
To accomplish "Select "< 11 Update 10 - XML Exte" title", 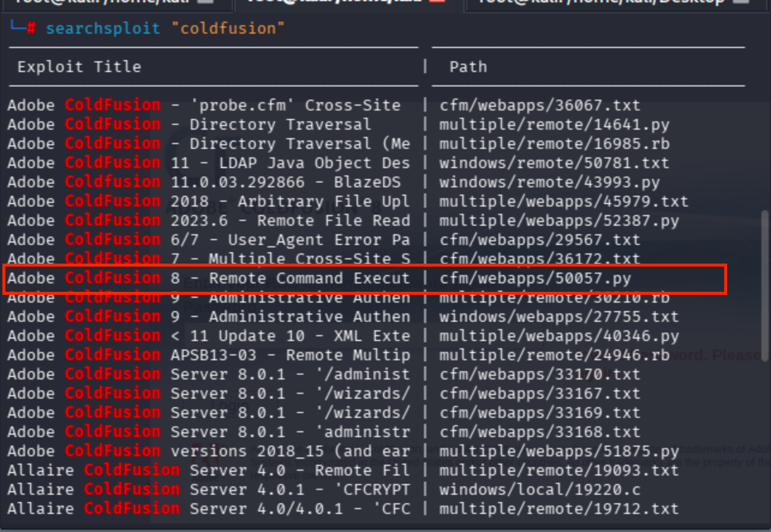I will [x=290, y=336].
